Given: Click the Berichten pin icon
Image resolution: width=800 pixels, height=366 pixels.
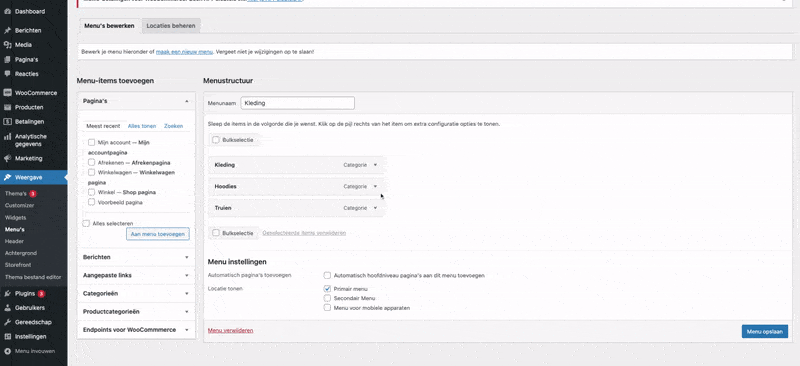Looking at the screenshot, I should click(7, 30).
